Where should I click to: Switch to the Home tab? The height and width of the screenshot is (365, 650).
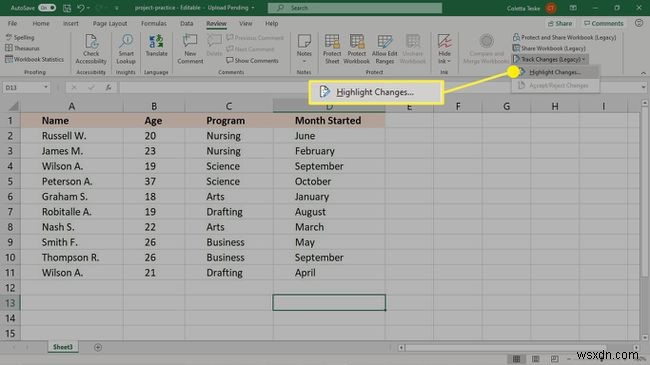pos(41,24)
